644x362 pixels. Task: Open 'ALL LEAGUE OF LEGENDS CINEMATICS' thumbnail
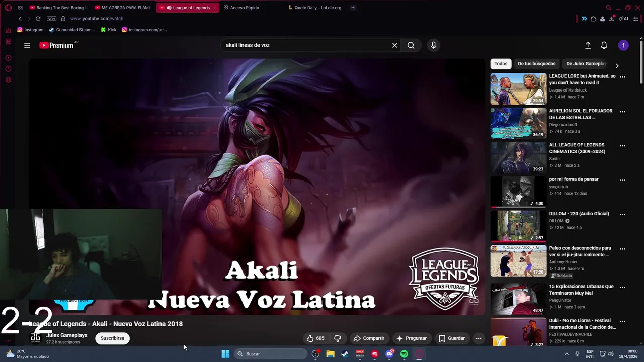tap(518, 157)
